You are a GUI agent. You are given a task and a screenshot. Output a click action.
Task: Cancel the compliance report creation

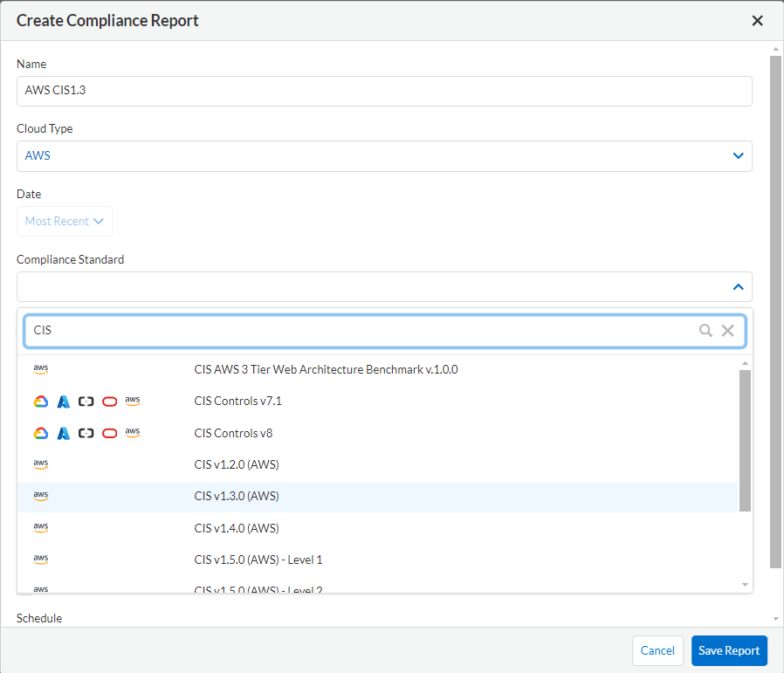(657, 650)
